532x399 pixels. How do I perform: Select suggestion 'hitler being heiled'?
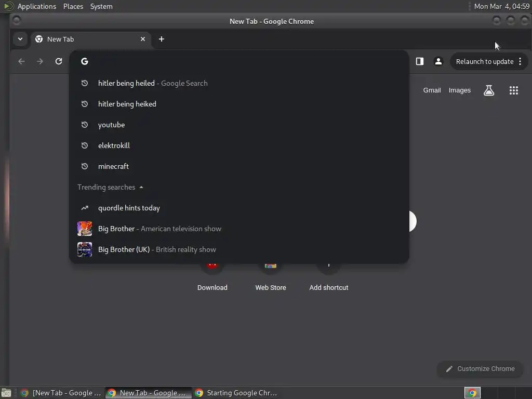click(x=239, y=83)
